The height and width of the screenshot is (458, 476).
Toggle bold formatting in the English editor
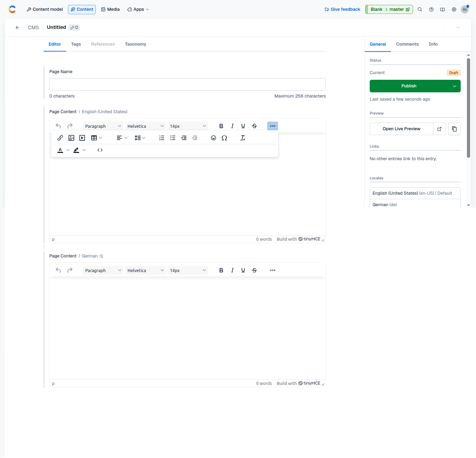221,126
